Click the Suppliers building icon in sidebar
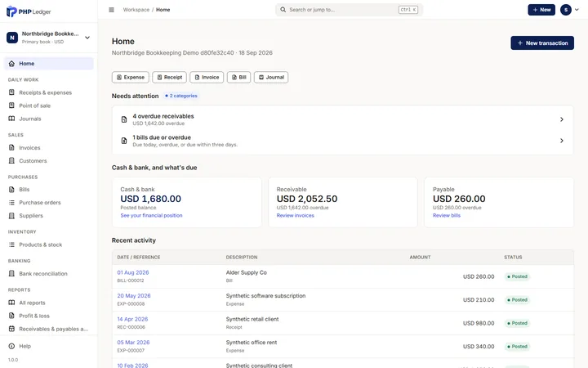This screenshot has width=588, height=368. [11, 216]
